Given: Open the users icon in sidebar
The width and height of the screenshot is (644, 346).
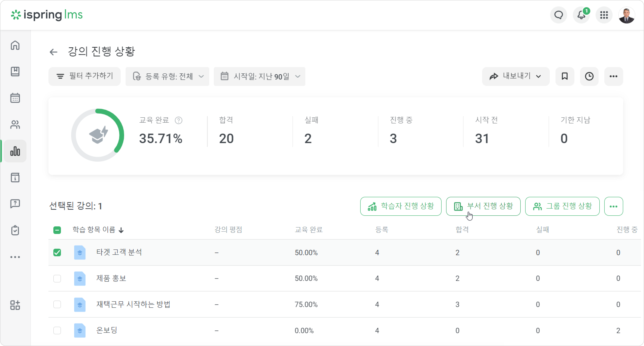Looking at the screenshot, I should click(x=15, y=124).
